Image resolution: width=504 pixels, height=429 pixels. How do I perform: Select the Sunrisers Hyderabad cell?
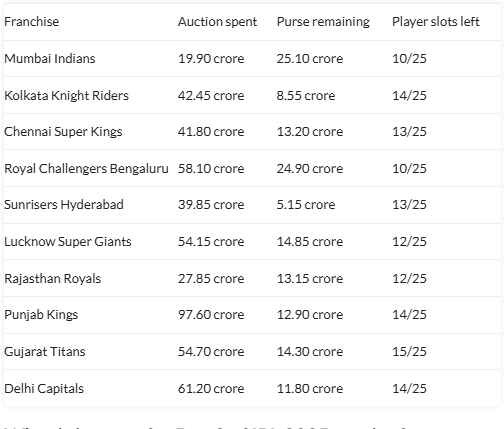coord(64,205)
